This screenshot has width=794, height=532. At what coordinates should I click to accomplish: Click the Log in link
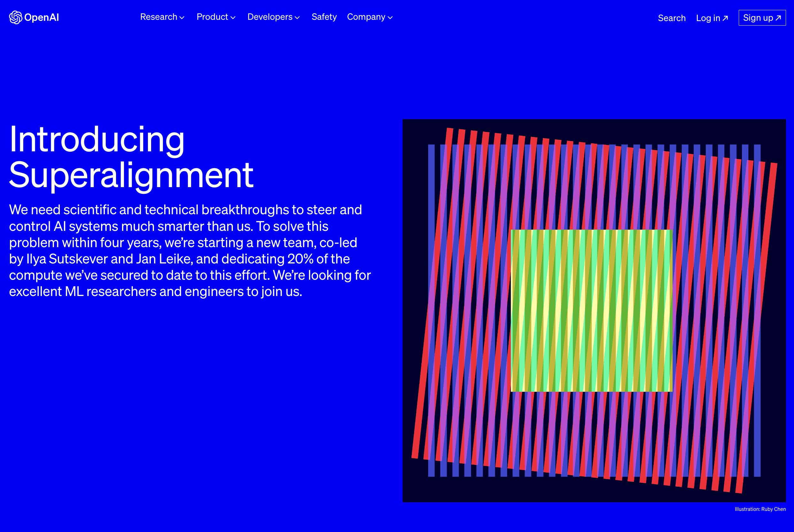pos(708,18)
